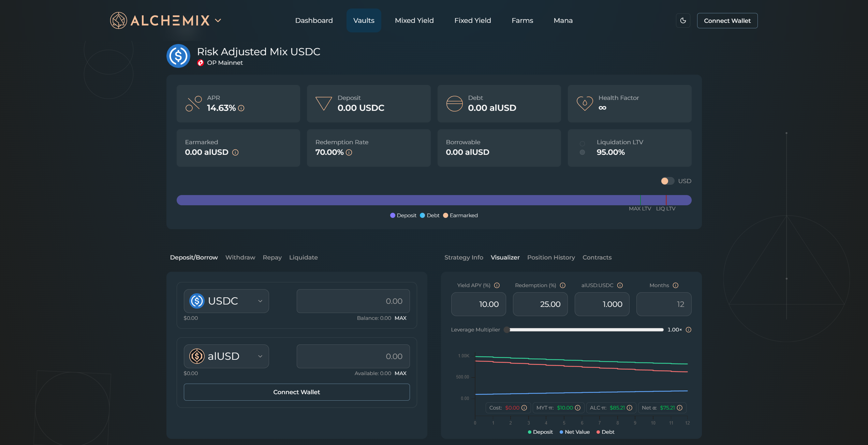
Task: Click the Net α info icon
Action: point(680,408)
